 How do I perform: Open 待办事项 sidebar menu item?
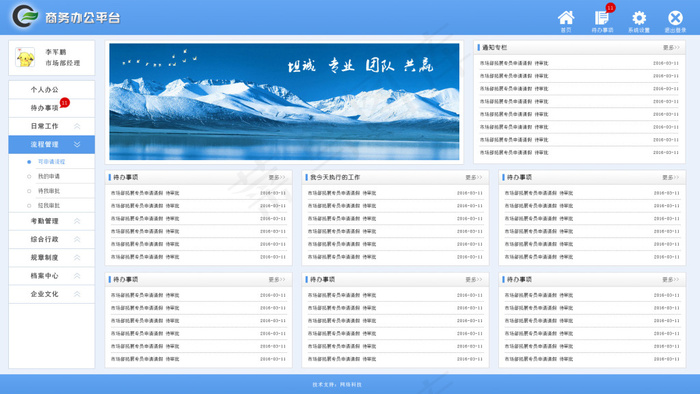click(x=45, y=108)
